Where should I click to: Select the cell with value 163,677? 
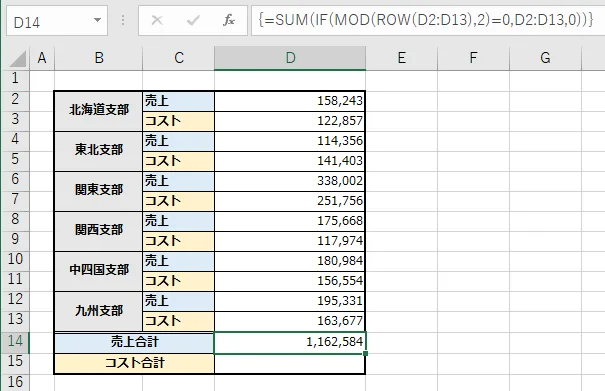point(290,322)
